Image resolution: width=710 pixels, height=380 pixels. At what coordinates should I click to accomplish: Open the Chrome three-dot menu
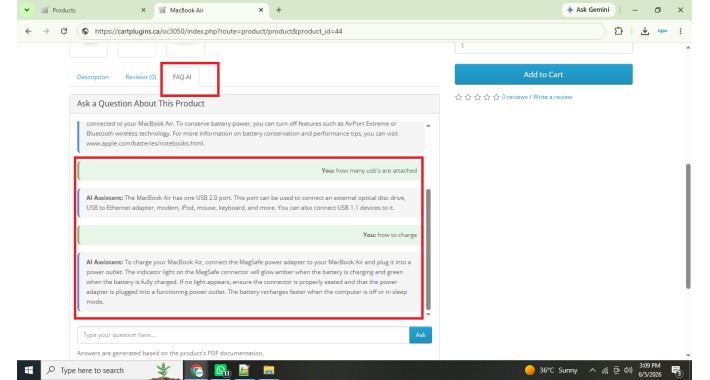point(680,31)
